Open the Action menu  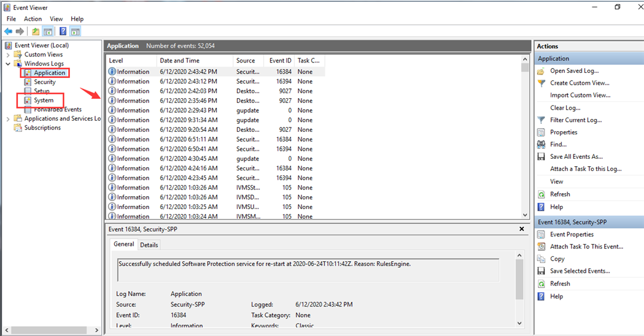click(33, 19)
